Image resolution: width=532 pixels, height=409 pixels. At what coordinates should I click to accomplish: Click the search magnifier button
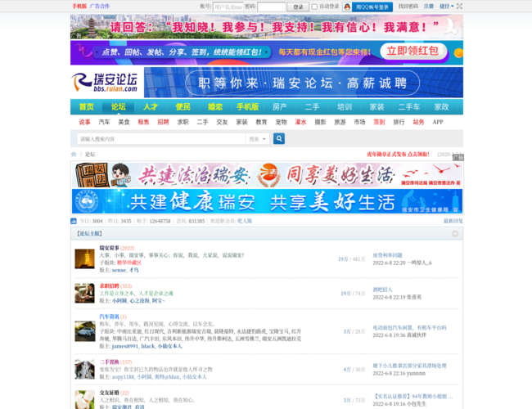tap(279, 139)
